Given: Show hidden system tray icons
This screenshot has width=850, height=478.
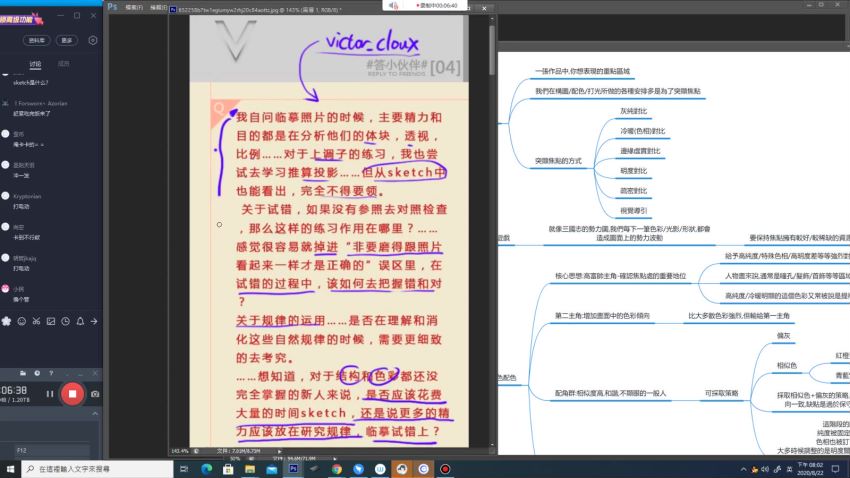Looking at the screenshot, I should (x=743, y=469).
